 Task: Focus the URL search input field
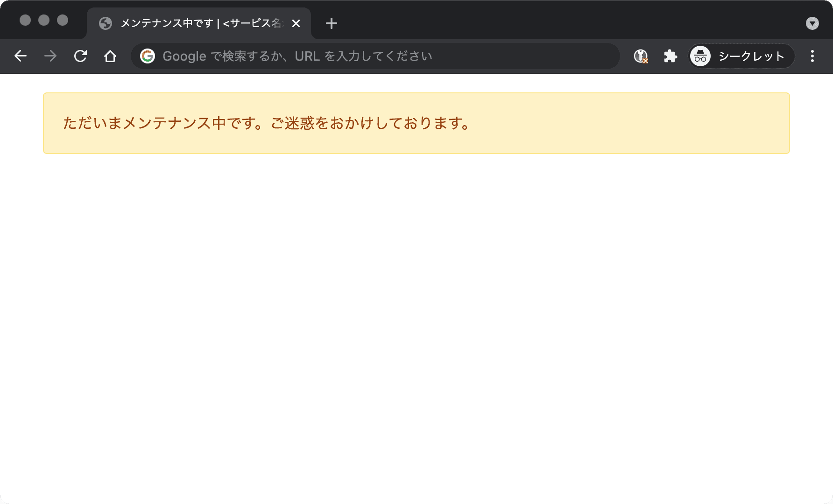(x=374, y=56)
